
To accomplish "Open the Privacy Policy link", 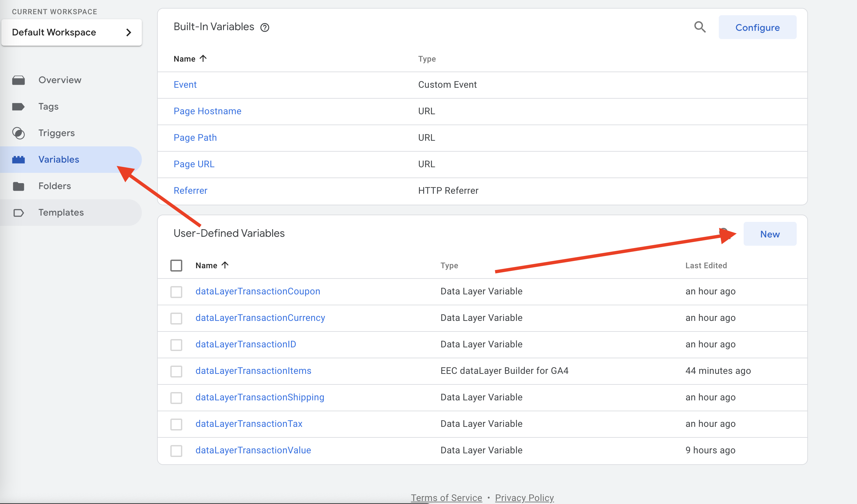I will tap(524, 498).
